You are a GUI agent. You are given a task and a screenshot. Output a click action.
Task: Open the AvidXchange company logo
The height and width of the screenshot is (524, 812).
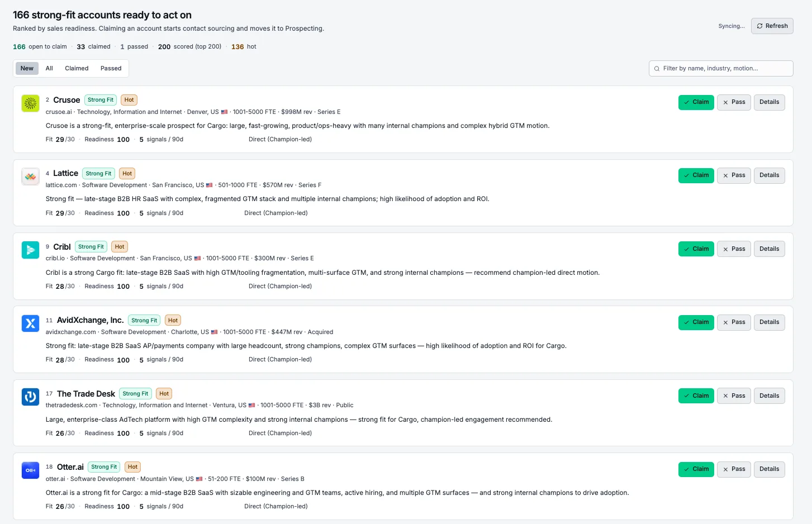(x=30, y=323)
